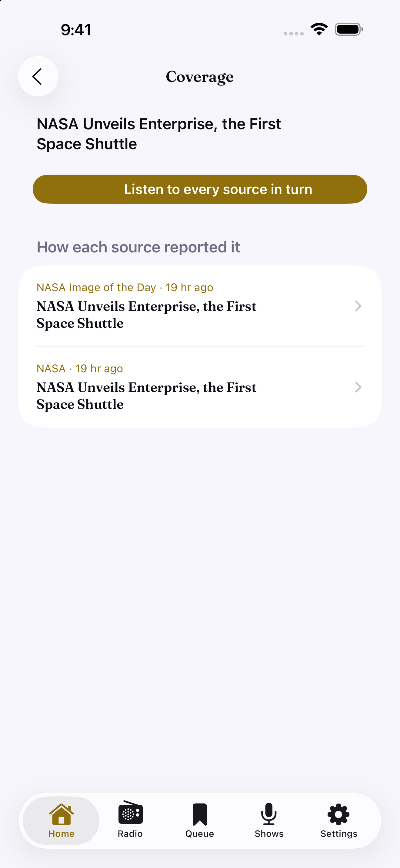
Task: Select the Radio tab label
Action: point(130,833)
